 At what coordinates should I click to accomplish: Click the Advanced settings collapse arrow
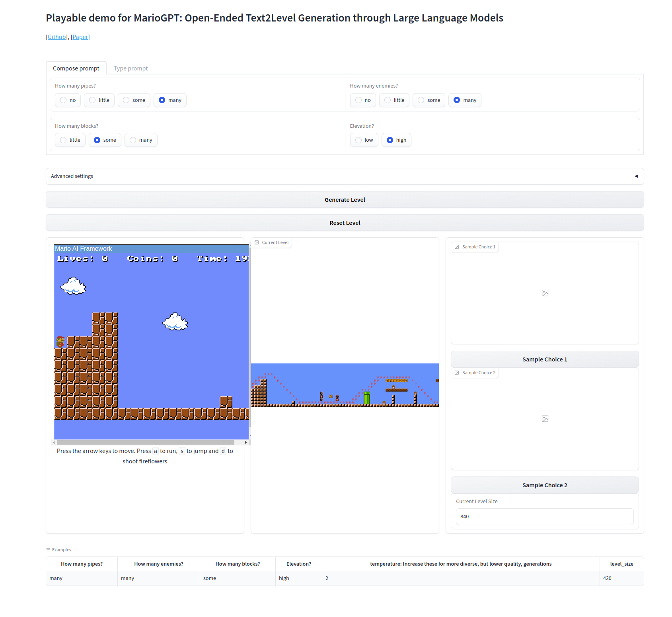pos(636,176)
